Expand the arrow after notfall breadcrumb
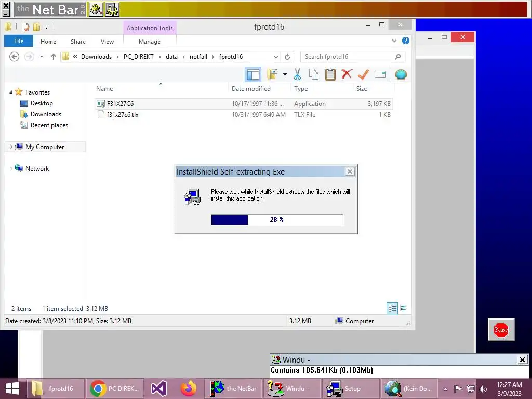 point(214,57)
